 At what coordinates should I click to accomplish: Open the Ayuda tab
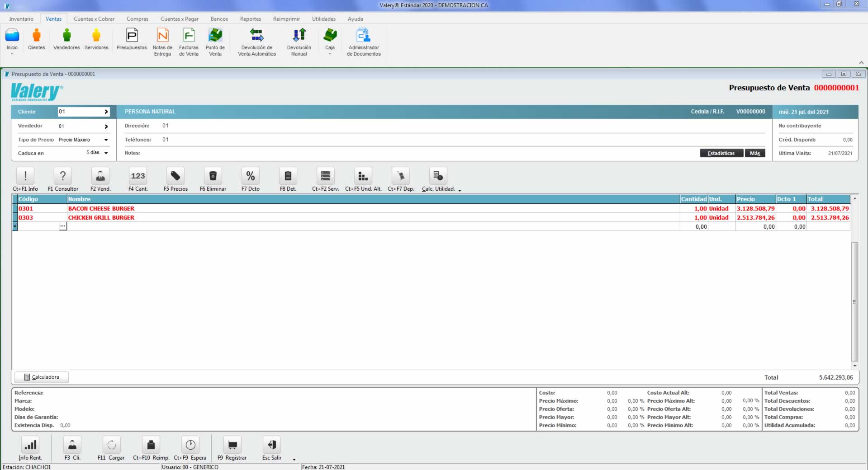click(x=356, y=19)
